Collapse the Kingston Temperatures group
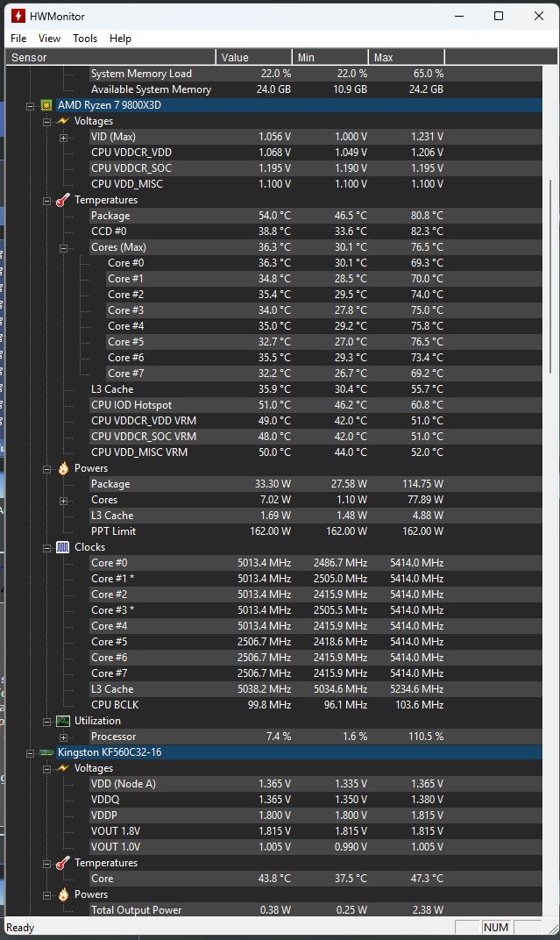The height and width of the screenshot is (940, 560). click(x=46, y=864)
